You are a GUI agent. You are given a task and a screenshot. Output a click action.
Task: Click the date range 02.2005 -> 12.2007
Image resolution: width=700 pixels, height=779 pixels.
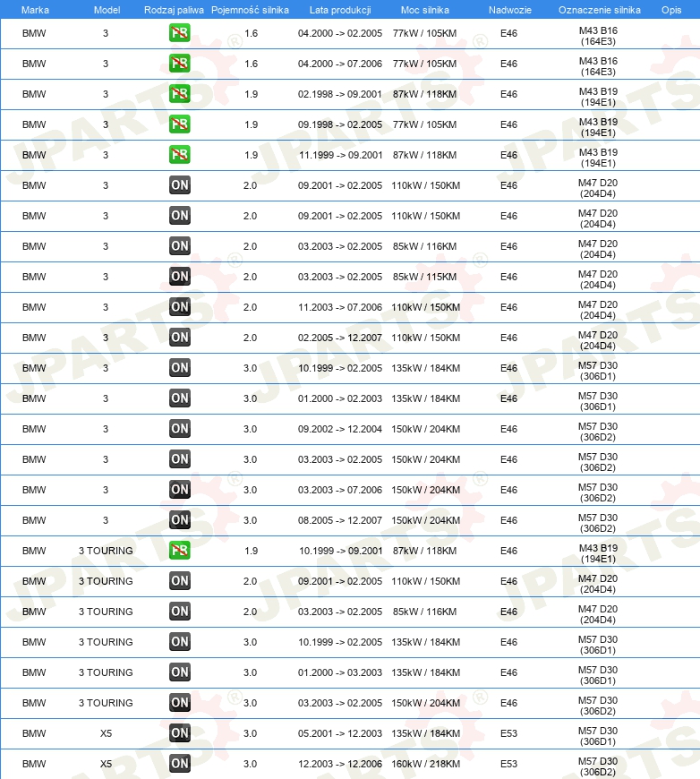340,338
